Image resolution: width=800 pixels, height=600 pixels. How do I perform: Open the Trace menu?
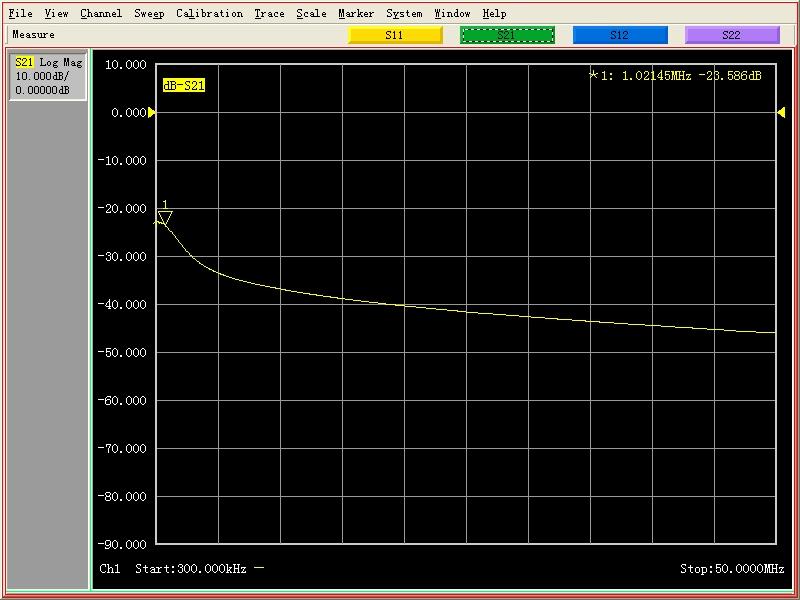point(269,13)
